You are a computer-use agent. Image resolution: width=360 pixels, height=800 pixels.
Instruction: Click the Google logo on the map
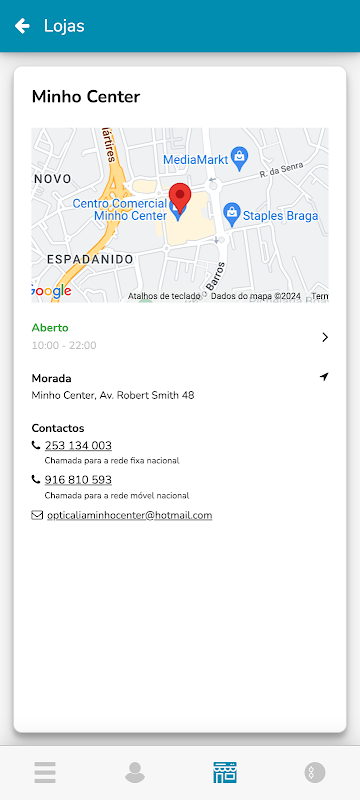coord(51,291)
